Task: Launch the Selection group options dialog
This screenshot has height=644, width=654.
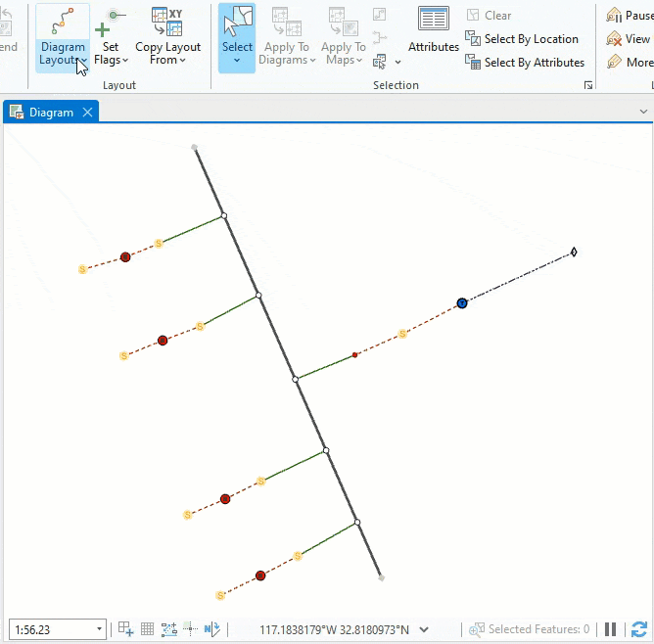Action: (588, 85)
